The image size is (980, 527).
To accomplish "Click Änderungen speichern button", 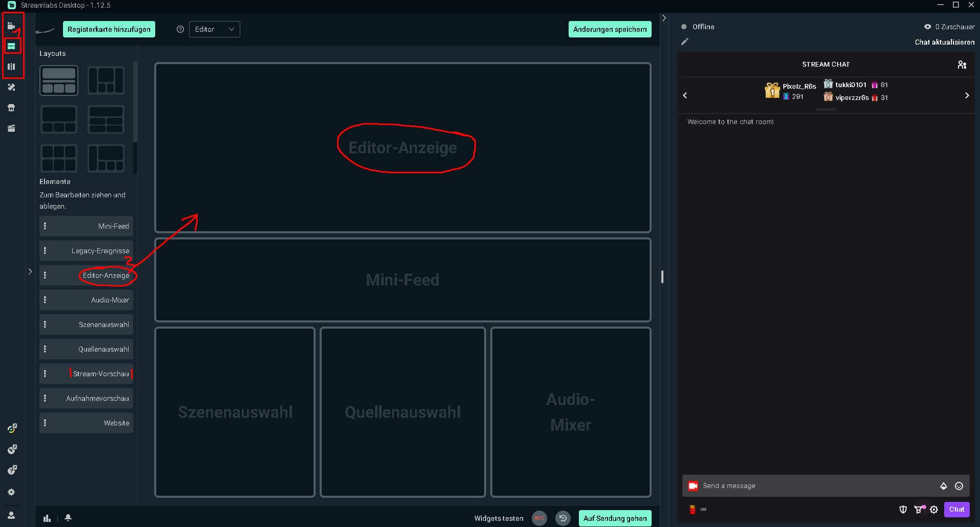I will (610, 29).
